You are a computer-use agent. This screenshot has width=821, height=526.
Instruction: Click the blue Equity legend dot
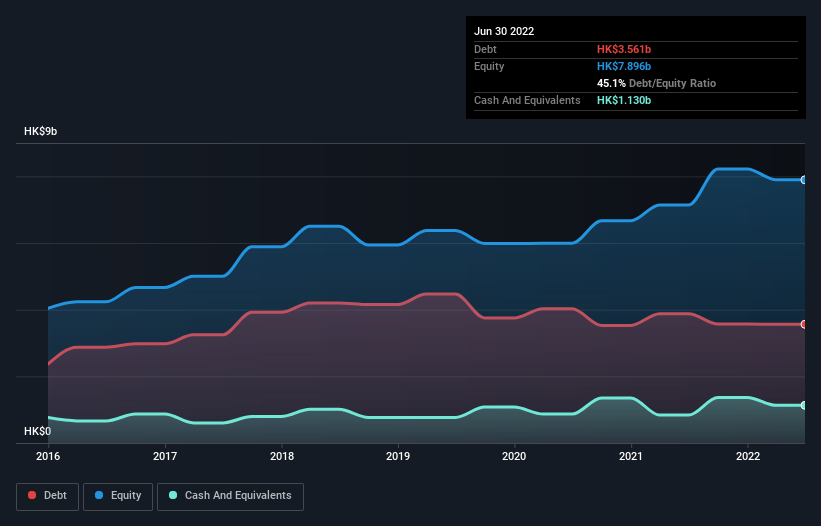coord(99,495)
